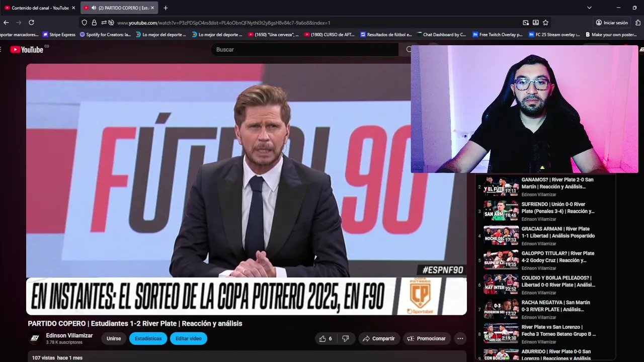This screenshot has height=362, width=644.
Task: Play playlist video 'GANAMOS? River Plate 2-0 San Martín'
Action: (557, 183)
